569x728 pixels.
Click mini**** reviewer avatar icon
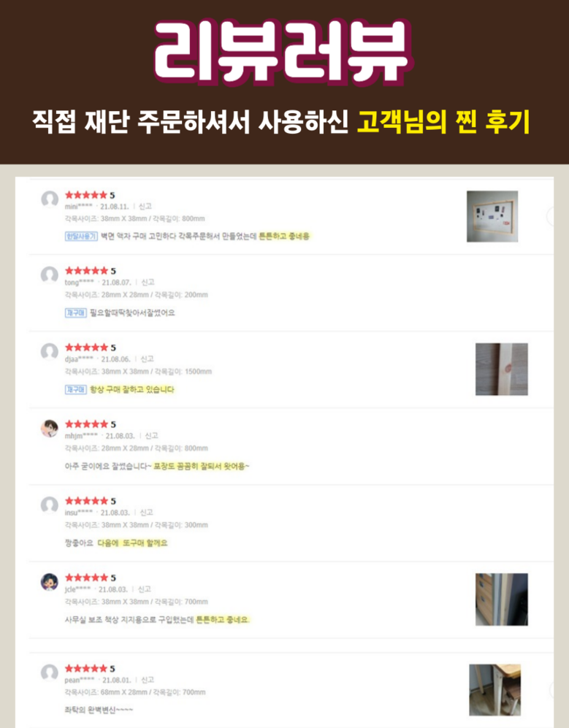pyautogui.click(x=50, y=199)
